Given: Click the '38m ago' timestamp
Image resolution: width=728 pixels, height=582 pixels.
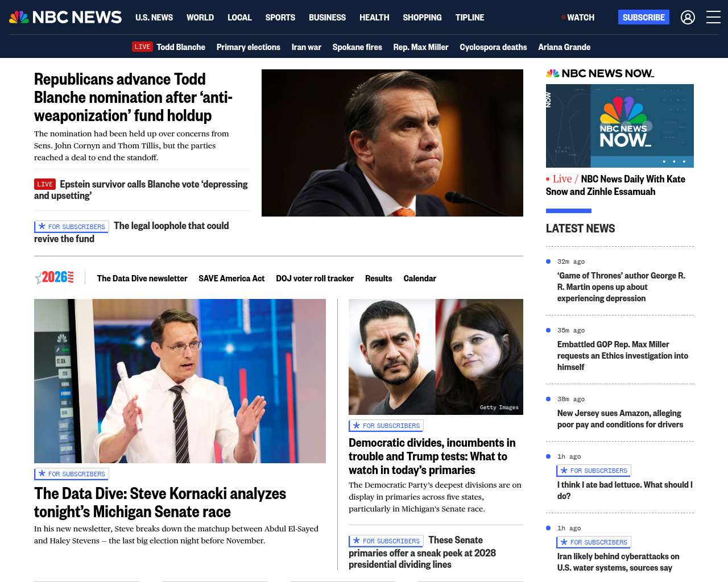Looking at the screenshot, I should tap(571, 399).
